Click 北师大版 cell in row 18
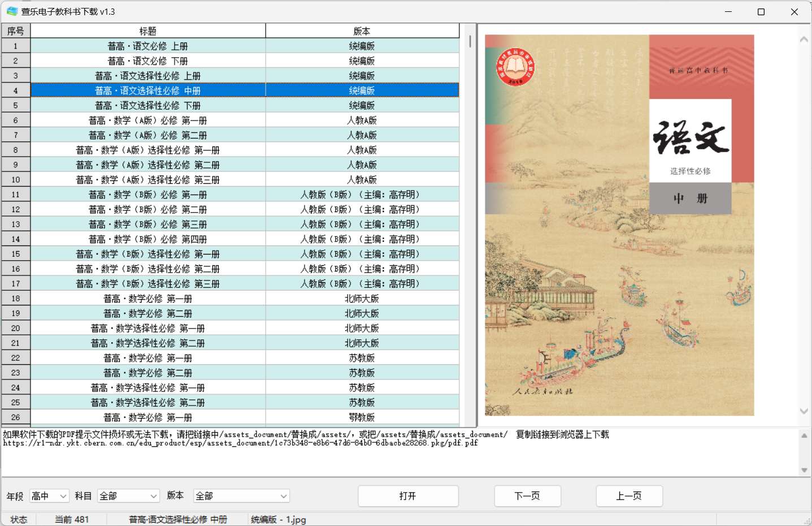This screenshot has width=812, height=526. [362, 299]
